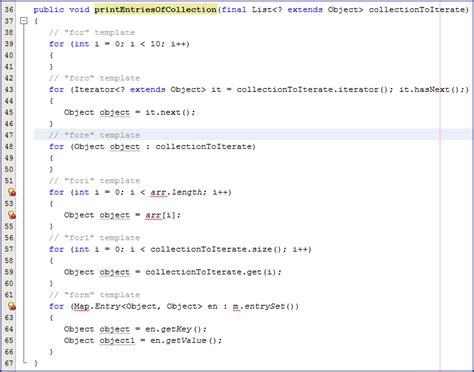Click the collectionToIterate parameter on line 36

tap(416, 10)
